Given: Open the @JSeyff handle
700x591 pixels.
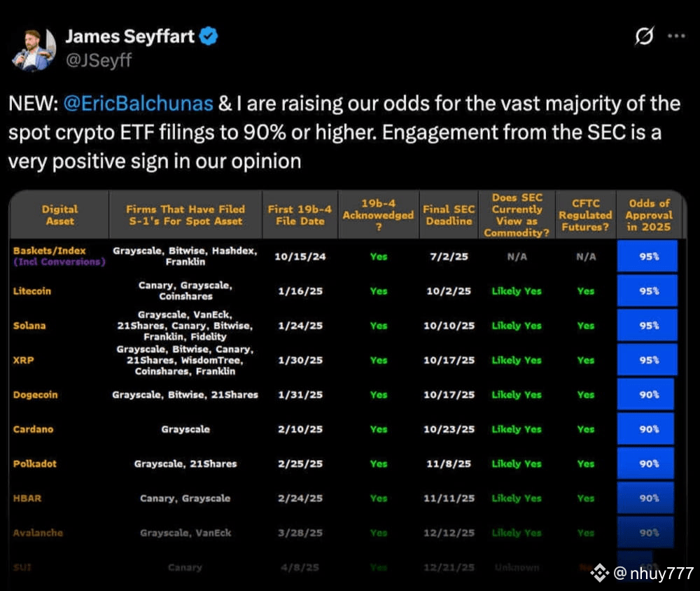Looking at the screenshot, I should [99, 60].
